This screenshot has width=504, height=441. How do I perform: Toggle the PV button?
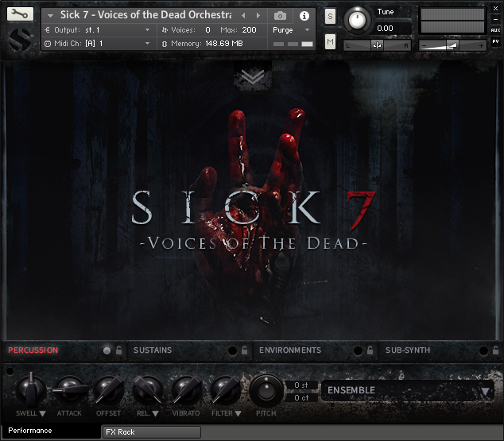[495, 41]
